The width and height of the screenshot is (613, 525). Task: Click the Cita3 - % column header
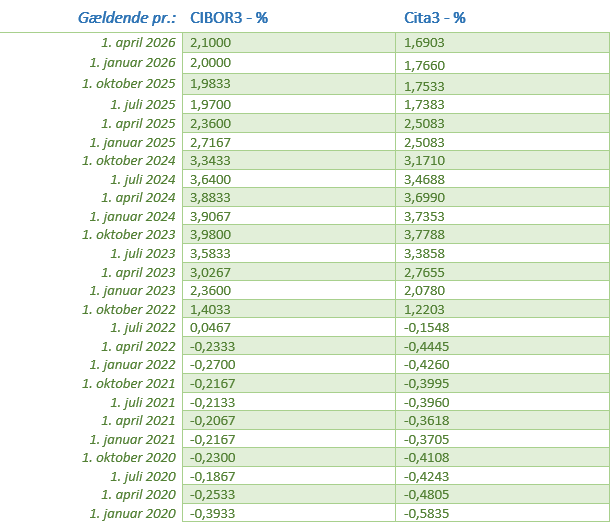point(435,18)
